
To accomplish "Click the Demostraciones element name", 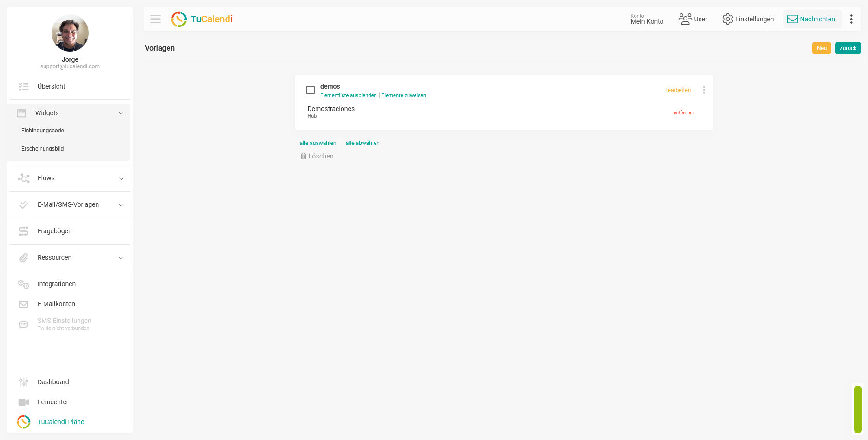I will click(331, 109).
